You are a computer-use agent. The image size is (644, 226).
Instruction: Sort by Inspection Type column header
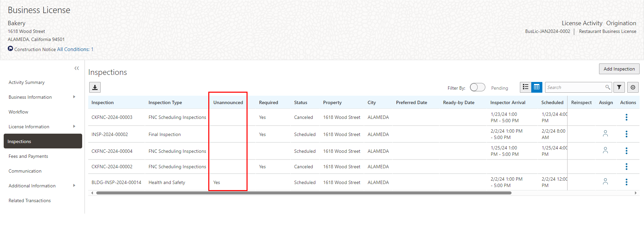pyautogui.click(x=165, y=102)
